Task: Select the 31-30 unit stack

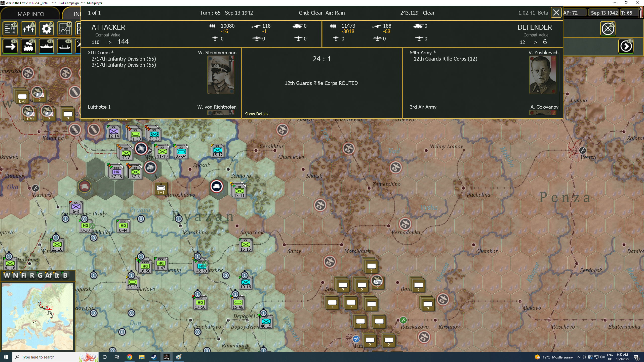Action: pyautogui.click(x=135, y=134)
